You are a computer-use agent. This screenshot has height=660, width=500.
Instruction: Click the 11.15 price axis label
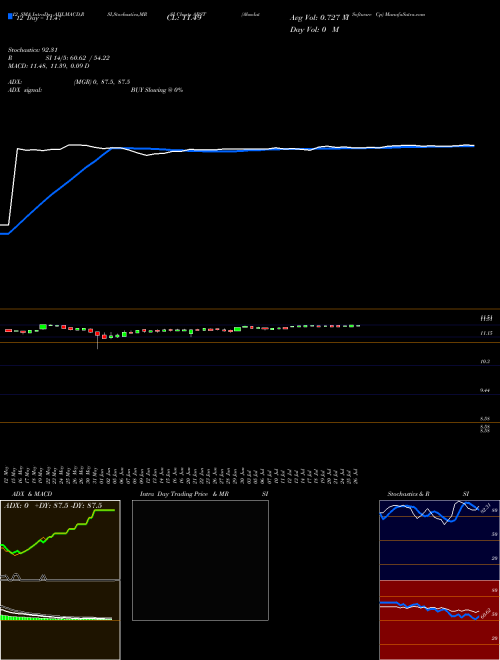pos(486,333)
